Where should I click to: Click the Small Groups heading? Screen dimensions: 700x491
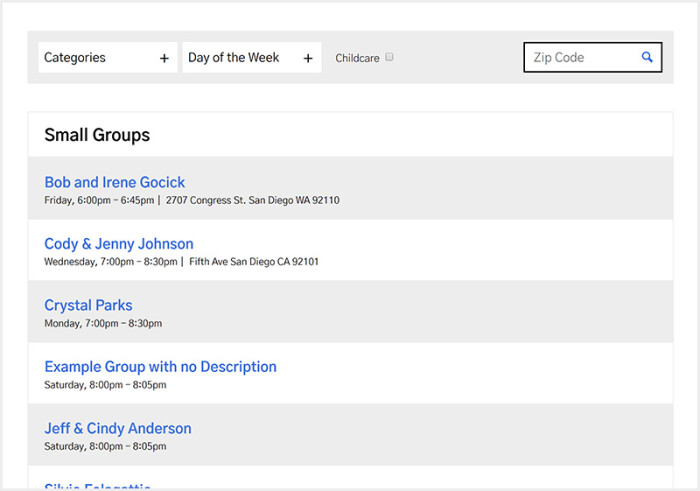click(x=97, y=135)
